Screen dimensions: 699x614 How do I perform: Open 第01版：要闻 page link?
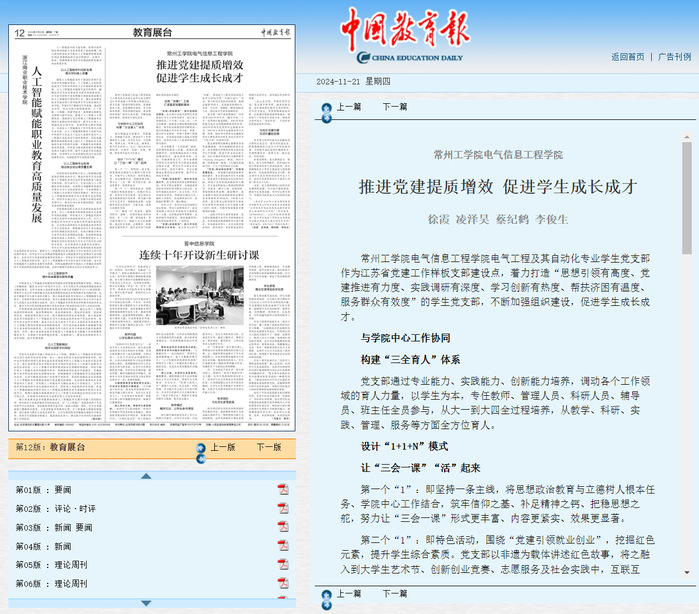(44, 490)
